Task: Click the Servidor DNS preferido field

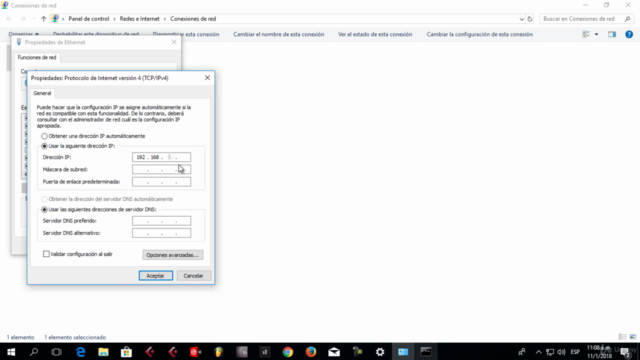Action: pyautogui.click(x=161, y=221)
